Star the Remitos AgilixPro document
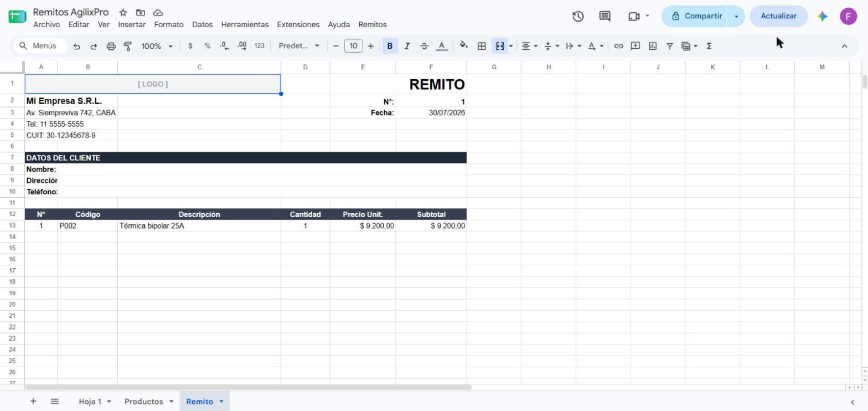Image resolution: width=868 pixels, height=411 pixels. point(123,12)
